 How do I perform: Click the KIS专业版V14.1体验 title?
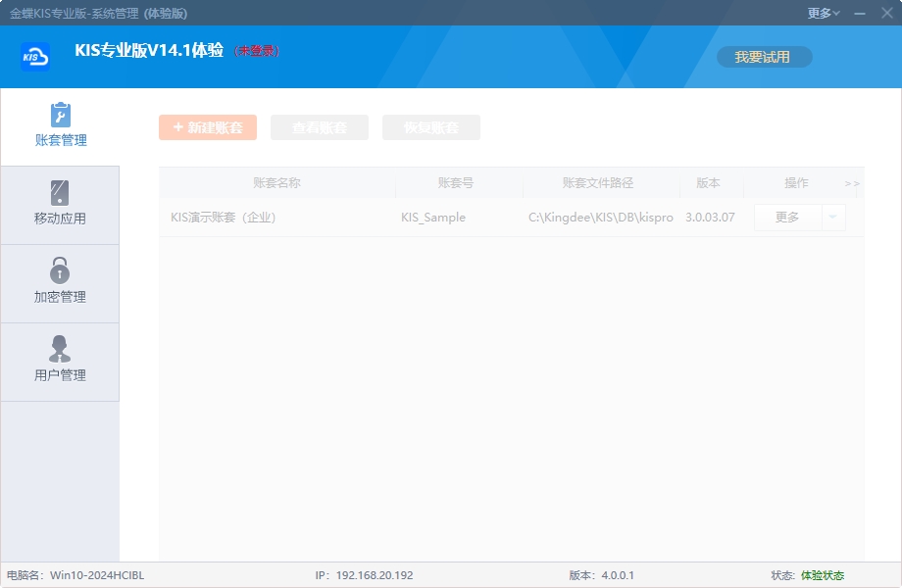[149, 50]
